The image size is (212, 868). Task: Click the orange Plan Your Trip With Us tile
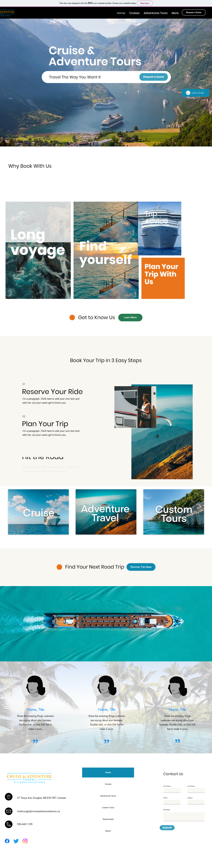[163, 278]
